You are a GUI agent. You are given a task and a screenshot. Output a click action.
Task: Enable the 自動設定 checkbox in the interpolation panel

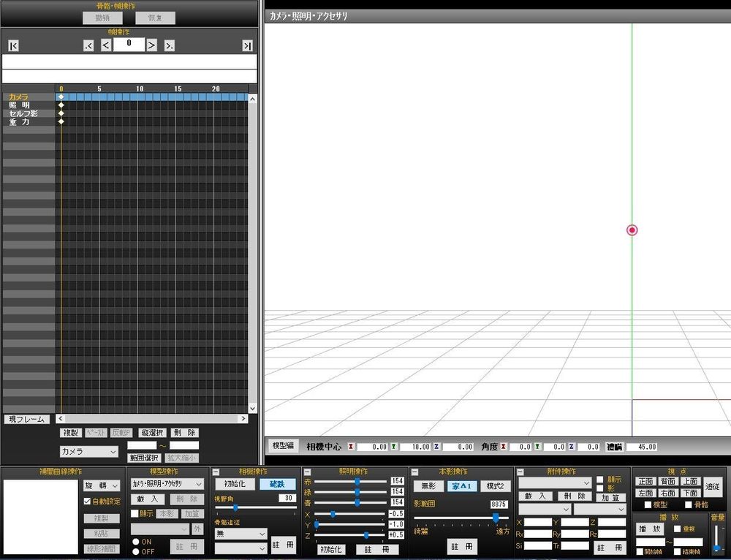pos(87,501)
